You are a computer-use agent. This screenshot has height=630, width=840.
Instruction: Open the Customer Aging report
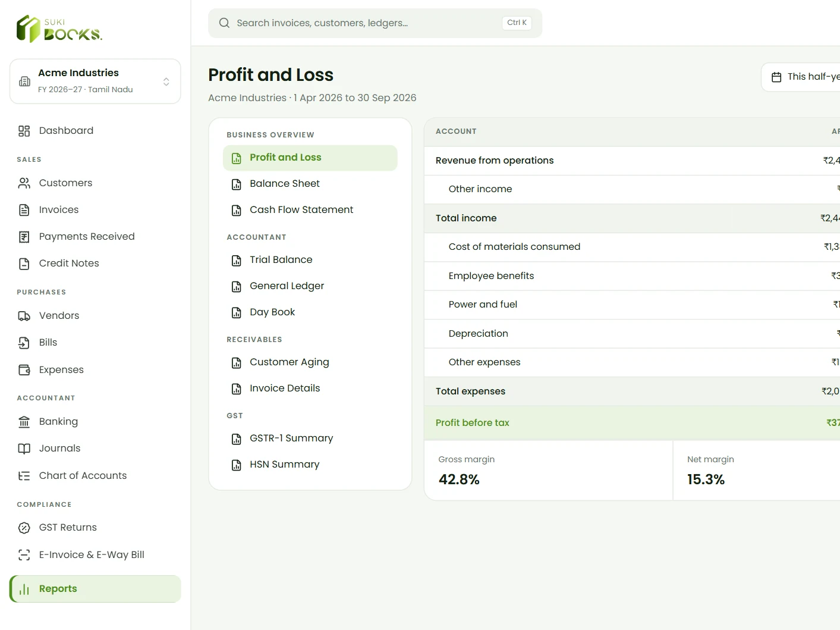click(x=310, y=362)
